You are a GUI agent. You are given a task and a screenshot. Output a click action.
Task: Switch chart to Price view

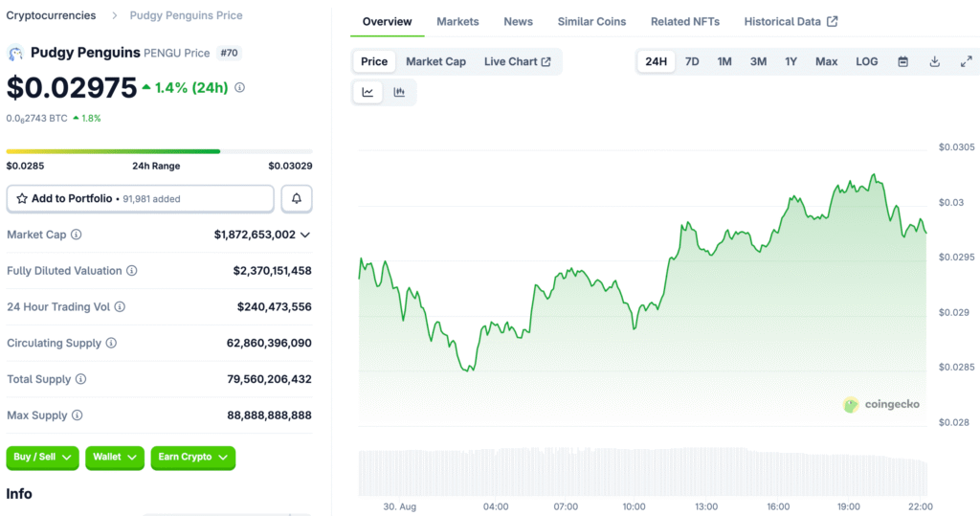374,61
